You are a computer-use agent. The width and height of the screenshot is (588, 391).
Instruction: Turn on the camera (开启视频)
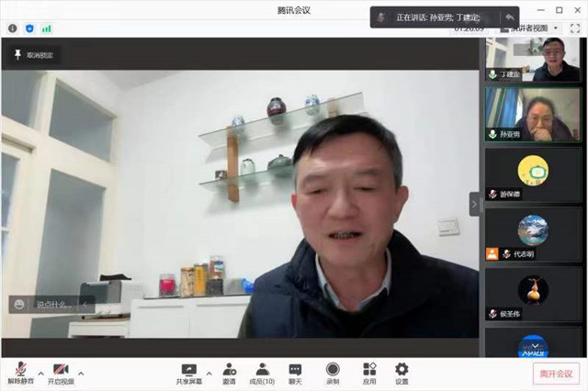point(61,371)
